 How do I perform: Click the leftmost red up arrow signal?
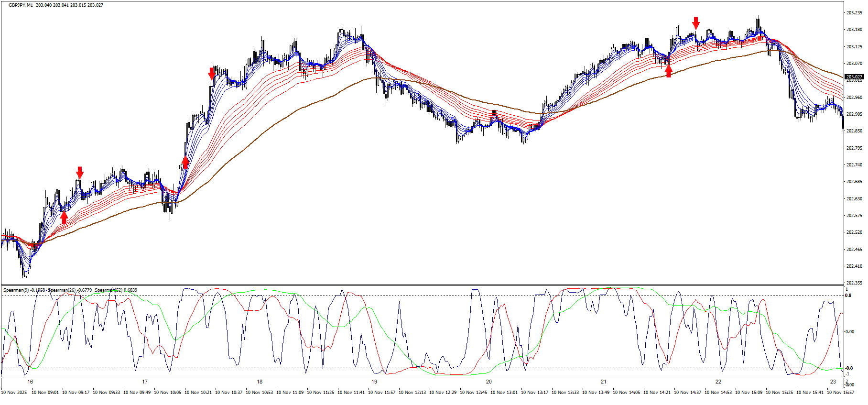point(64,218)
